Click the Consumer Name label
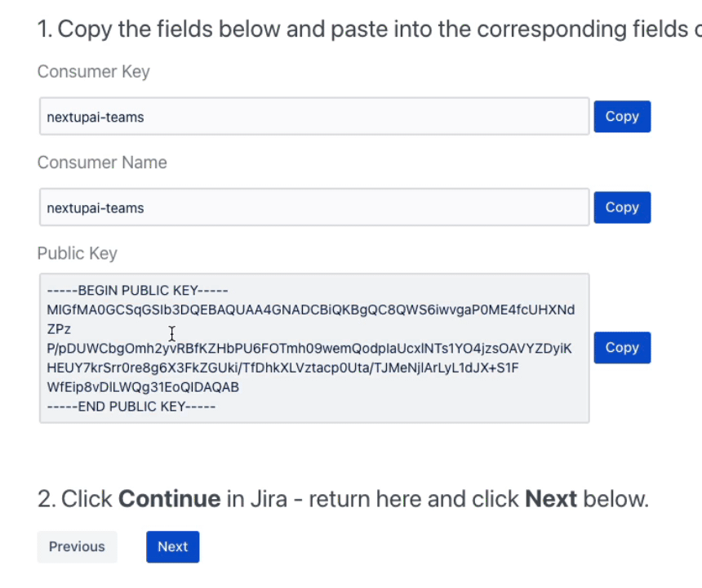Screen dimensions: 702x588 [x=102, y=163]
